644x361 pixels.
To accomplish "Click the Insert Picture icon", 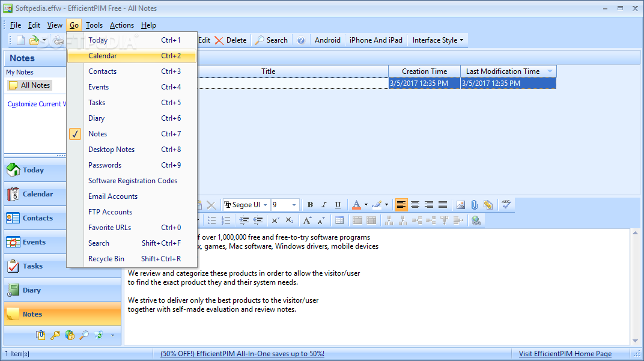I will [x=461, y=204].
